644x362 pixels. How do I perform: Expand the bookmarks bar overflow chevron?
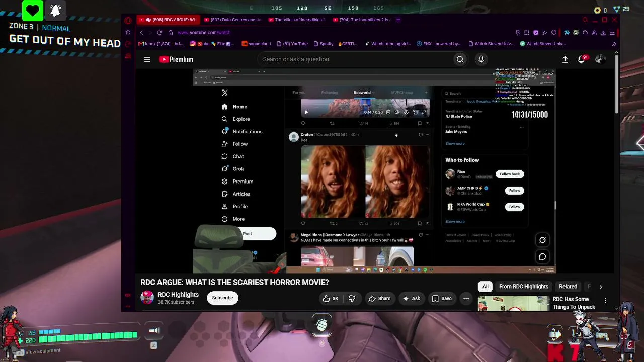614,44
